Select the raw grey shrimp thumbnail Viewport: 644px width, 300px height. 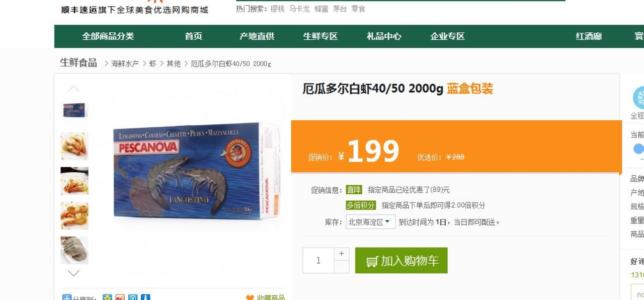click(74, 250)
